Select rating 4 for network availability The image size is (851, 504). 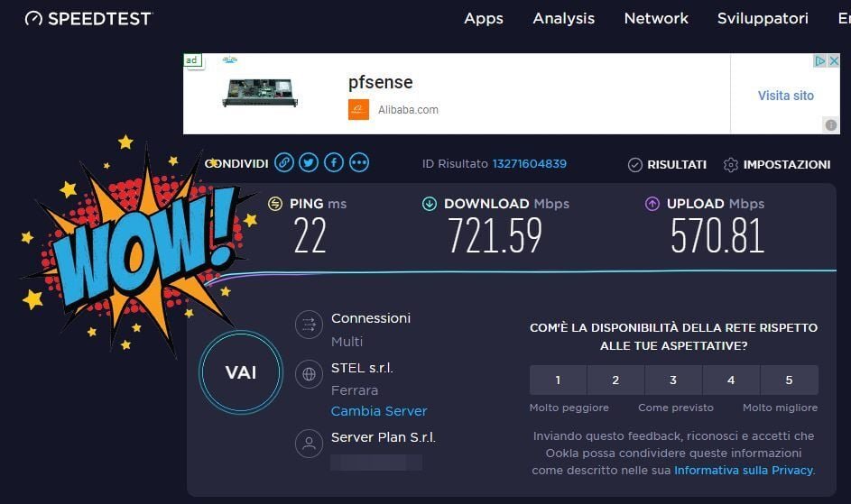731,380
